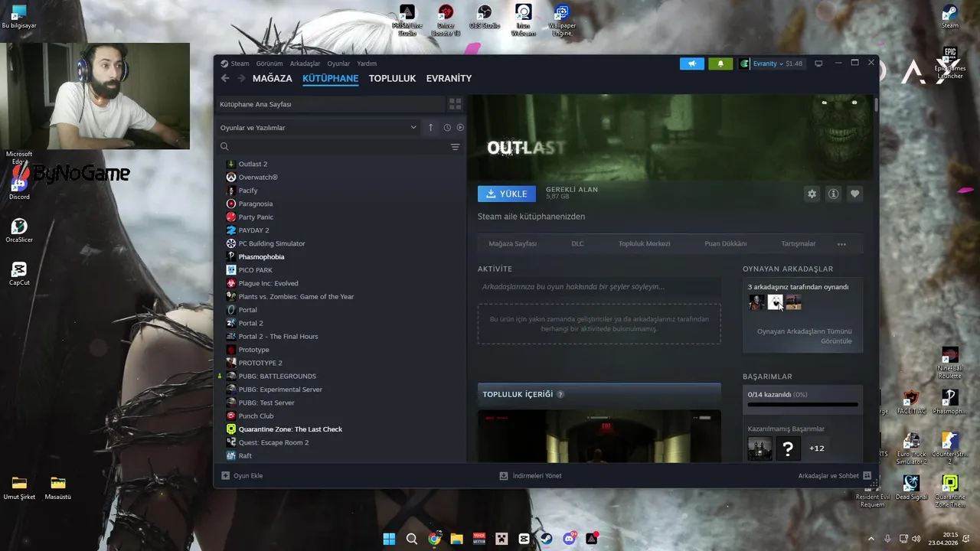Click the Steam forward navigation arrow

coord(241,78)
